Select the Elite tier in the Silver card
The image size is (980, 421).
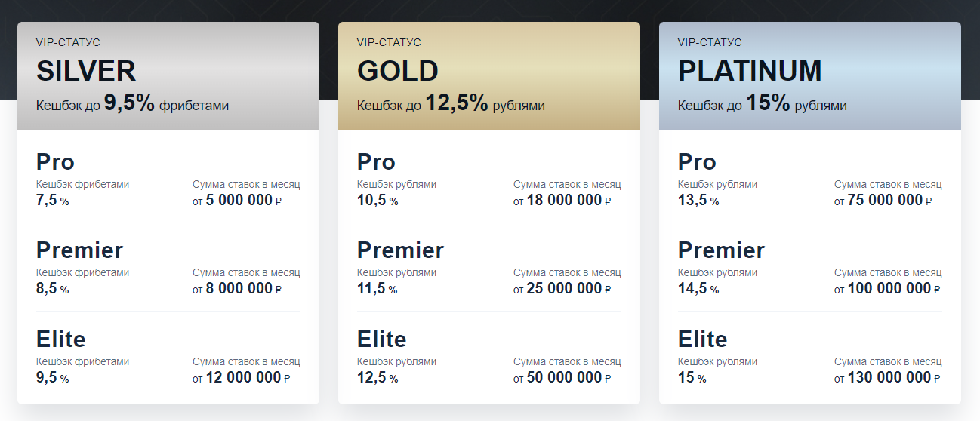coord(168,356)
